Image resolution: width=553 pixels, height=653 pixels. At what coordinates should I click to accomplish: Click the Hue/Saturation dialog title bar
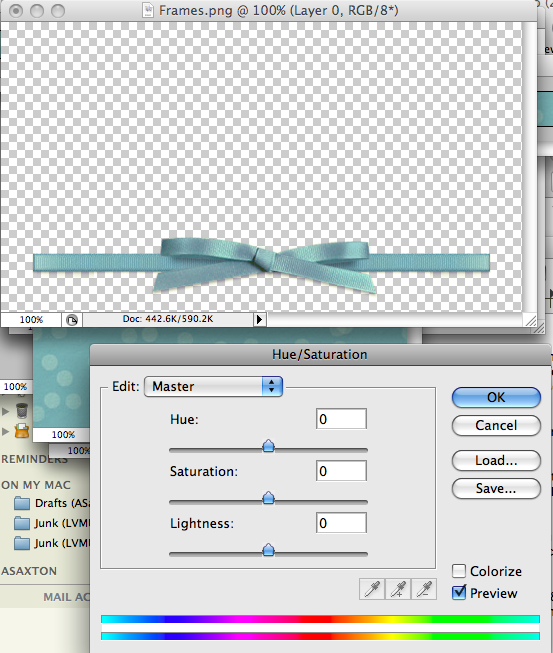coord(320,355)
